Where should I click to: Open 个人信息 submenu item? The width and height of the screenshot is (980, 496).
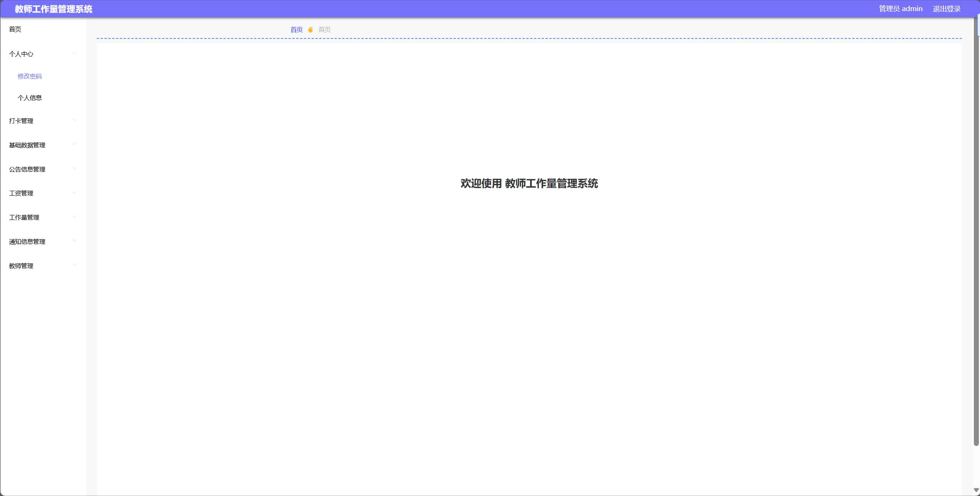[x=30, y=98]
